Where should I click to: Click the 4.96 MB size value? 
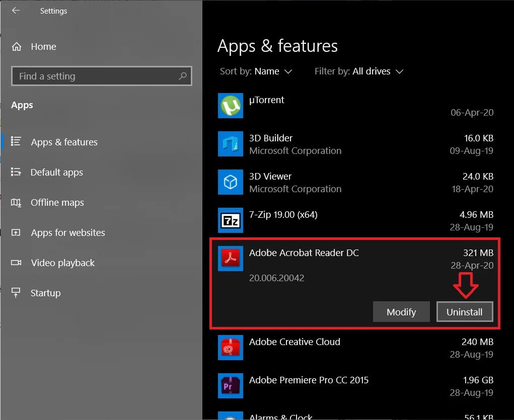[477, 215]
